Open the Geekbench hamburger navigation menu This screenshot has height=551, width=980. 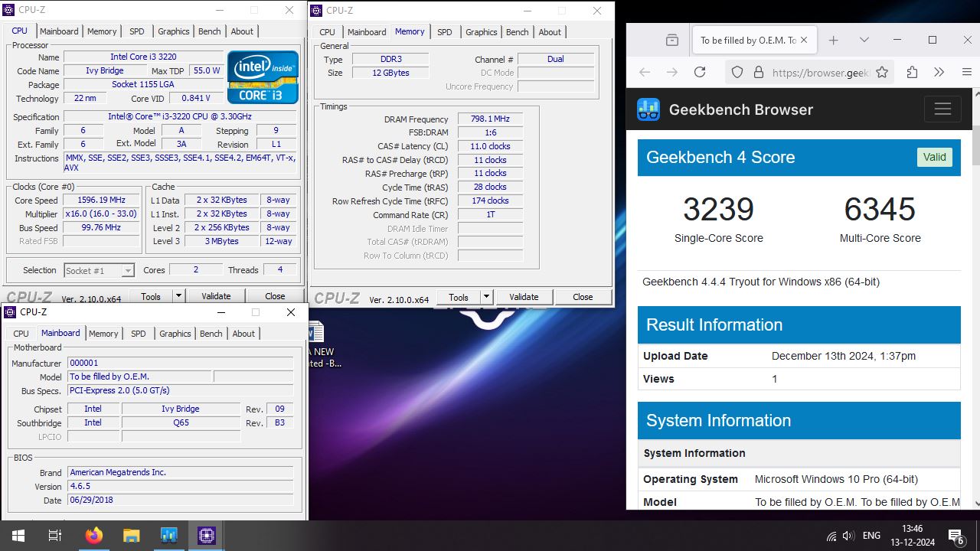942,109
